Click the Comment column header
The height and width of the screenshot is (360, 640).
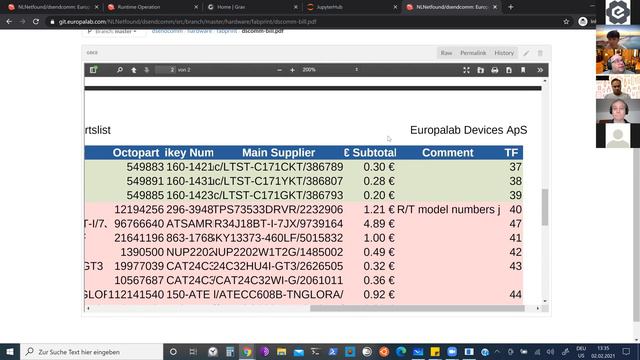pos(448,153)
